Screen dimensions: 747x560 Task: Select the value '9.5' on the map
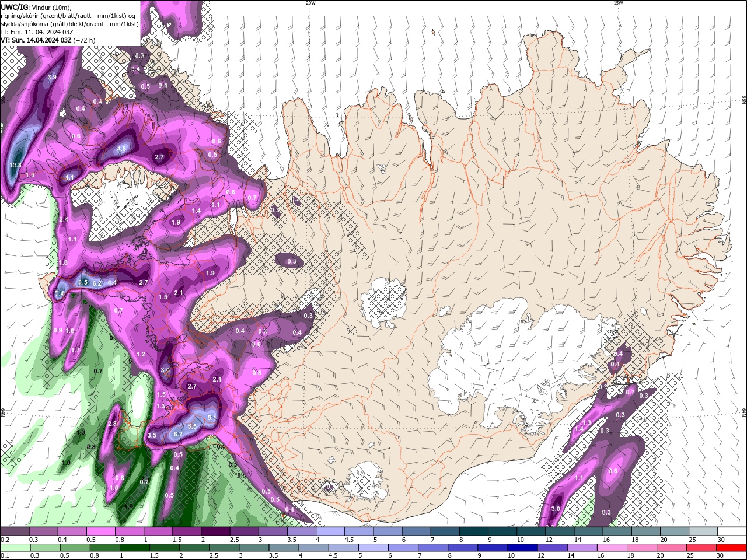pyautogui.click(x=83, y=282)
